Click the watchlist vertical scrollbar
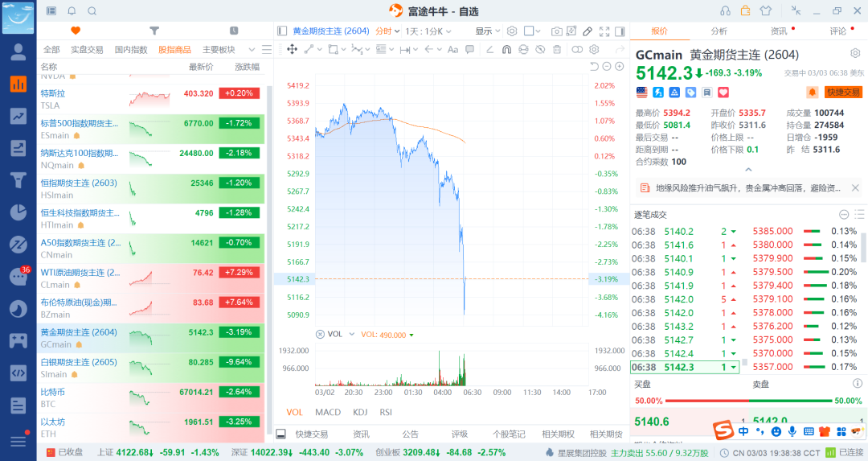 click(x=269, y=261)
